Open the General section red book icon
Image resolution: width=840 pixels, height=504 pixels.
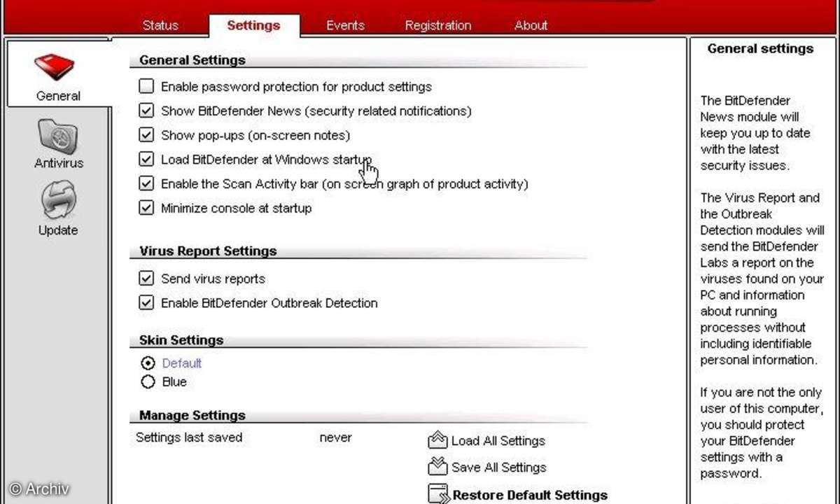[55, 67]
